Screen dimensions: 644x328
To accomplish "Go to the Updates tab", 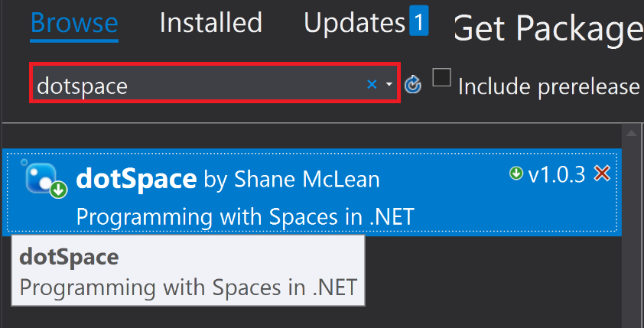I will (353, 23).
